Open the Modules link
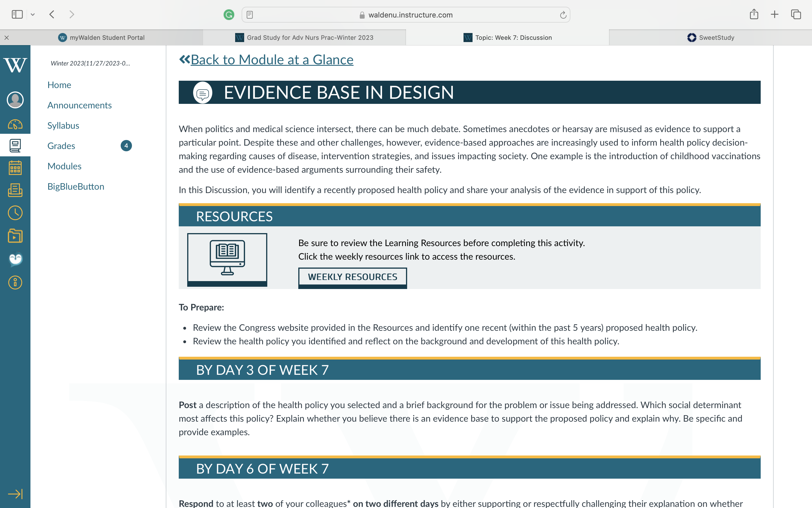 64,166
